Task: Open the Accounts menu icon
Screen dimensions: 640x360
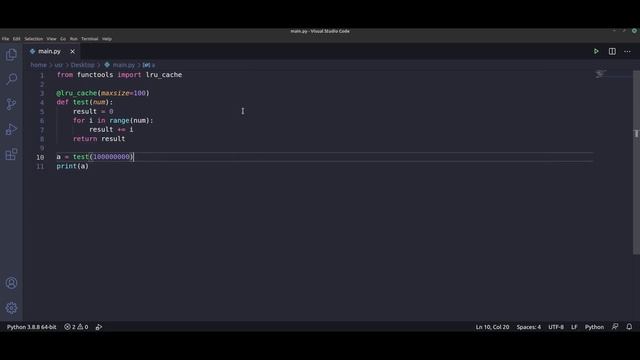Action: click(x=11, y=283)
